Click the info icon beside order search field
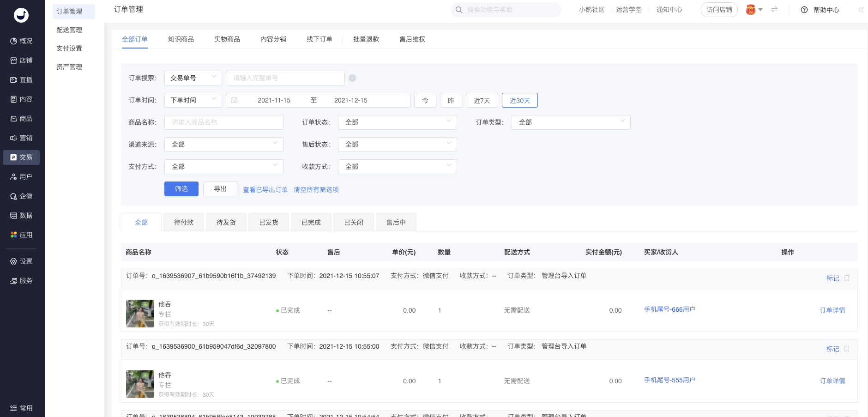 (x=352, y=78)
